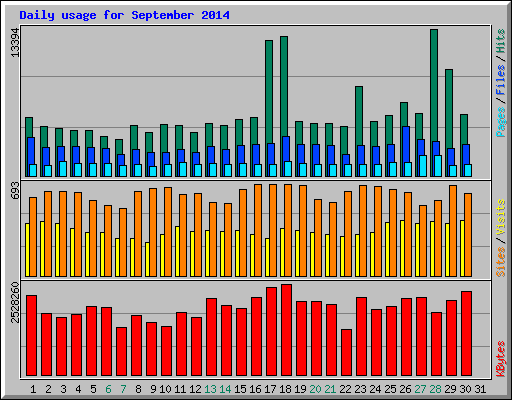Click green weekend day label '27'

(x=420, y=389)
